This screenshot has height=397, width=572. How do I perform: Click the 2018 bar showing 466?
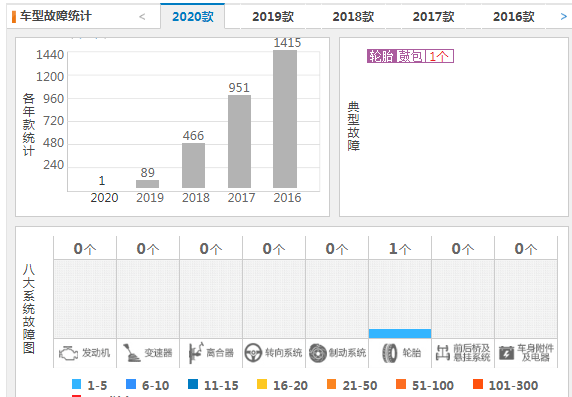(x=193, y=165)
